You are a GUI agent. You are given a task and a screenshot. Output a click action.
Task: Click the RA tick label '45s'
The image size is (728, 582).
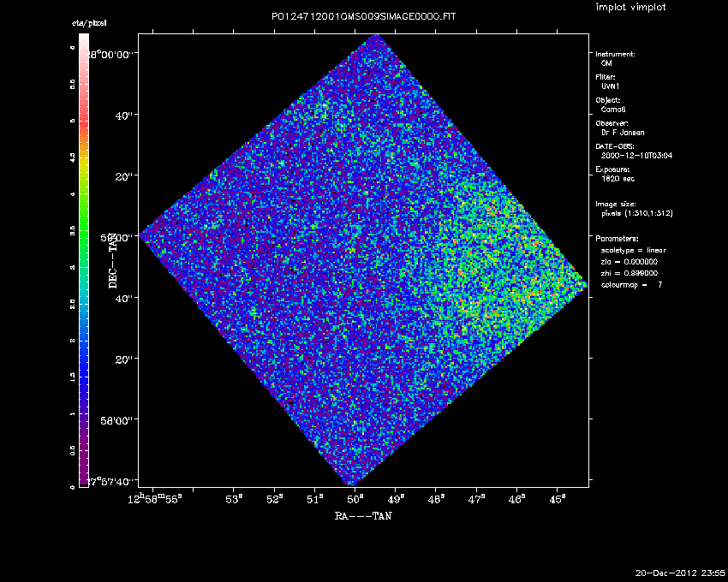tap(558, 499)
